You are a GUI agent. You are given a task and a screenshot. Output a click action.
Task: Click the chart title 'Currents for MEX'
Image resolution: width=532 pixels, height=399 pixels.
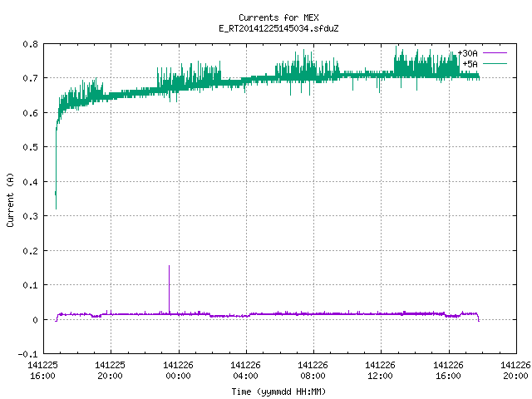(x=278, y=17)
